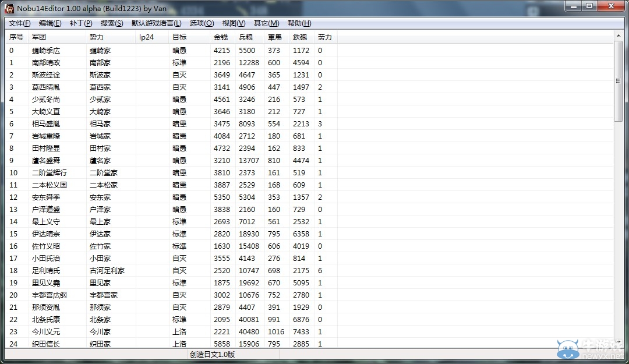Click the 伊达家 faction cell
629x364 pixels.
click(100, 234)
